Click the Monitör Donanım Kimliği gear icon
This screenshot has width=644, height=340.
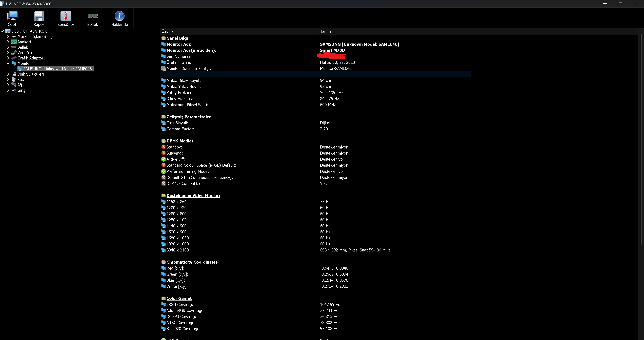[x=164, y=68]
